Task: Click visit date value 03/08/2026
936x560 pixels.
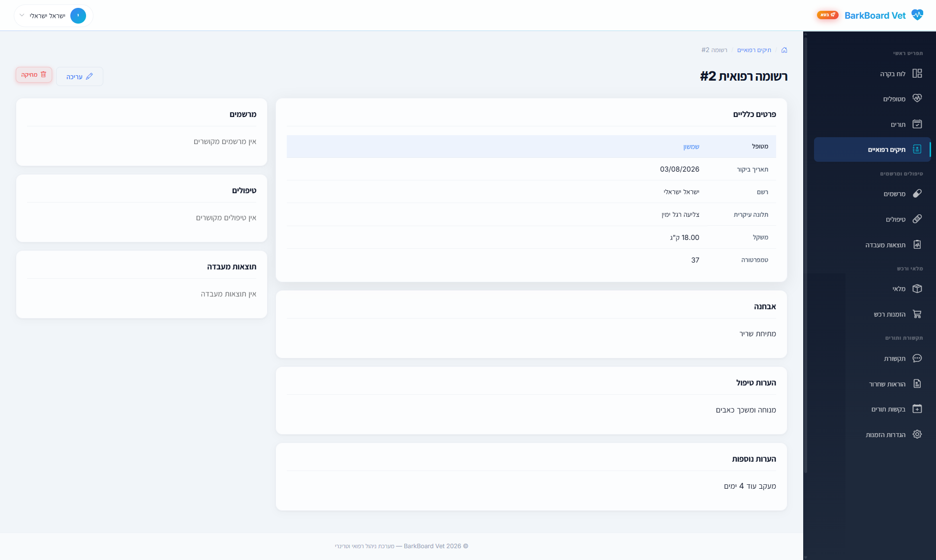Action: 679,169
